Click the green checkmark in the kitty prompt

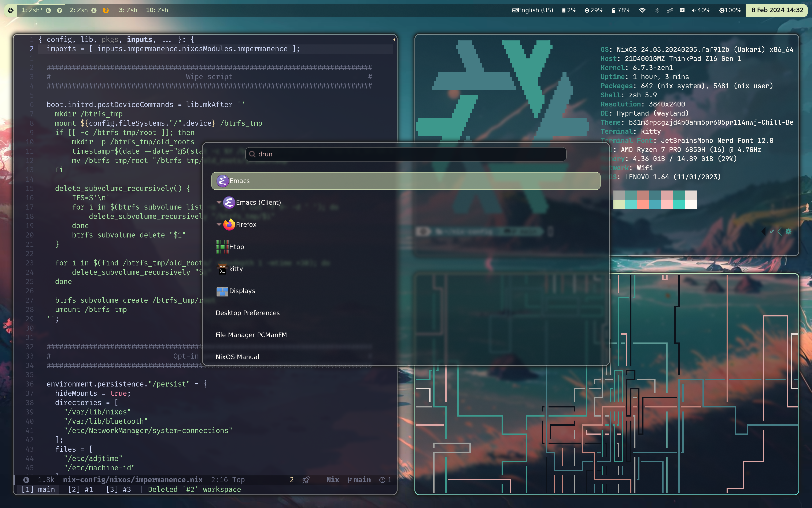(772, 232)
